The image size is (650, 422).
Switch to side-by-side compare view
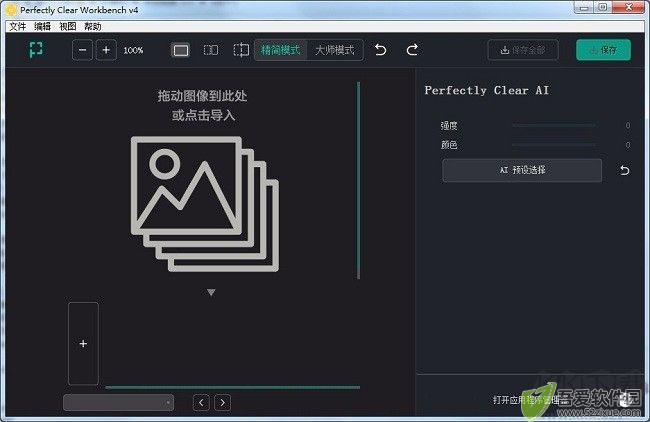pos(211,50)
